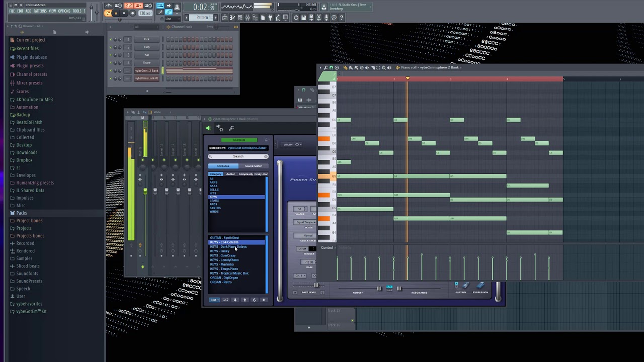Toggle Song mode in the transport panel
The image size is (644, 362).
pyautogui.click(x=108, y=13)
